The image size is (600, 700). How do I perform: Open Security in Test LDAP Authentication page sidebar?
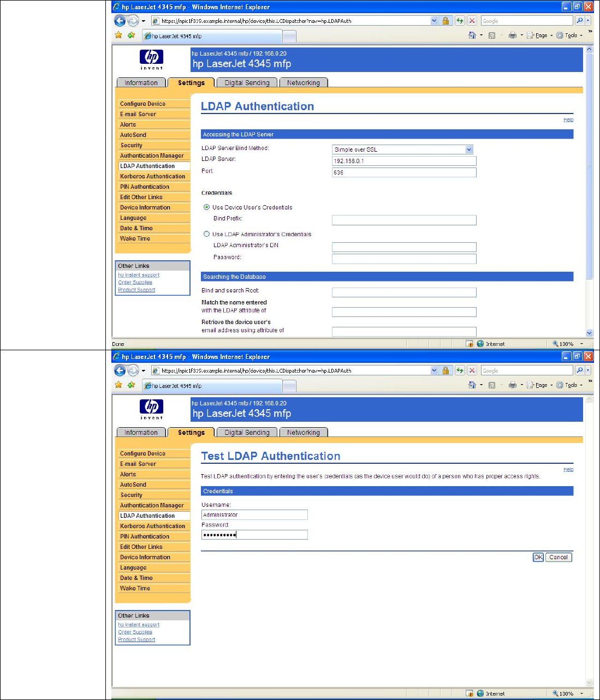coord(153,495)
